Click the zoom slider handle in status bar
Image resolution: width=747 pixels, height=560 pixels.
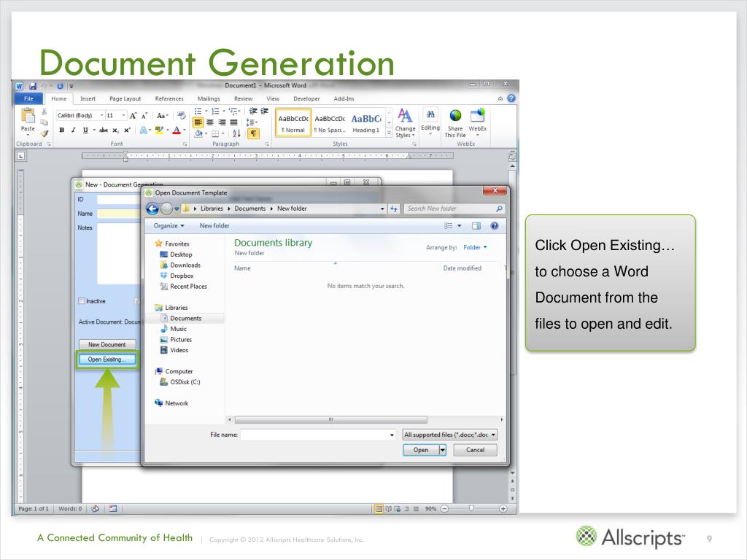(x=471, y=508)
